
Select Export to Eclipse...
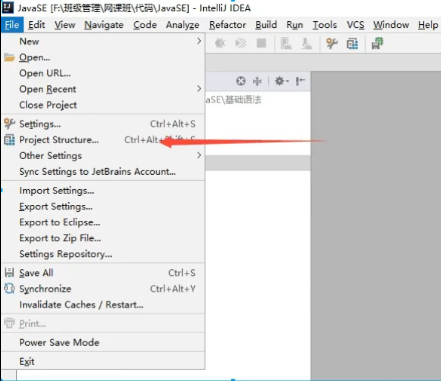(x=103, y=222)
